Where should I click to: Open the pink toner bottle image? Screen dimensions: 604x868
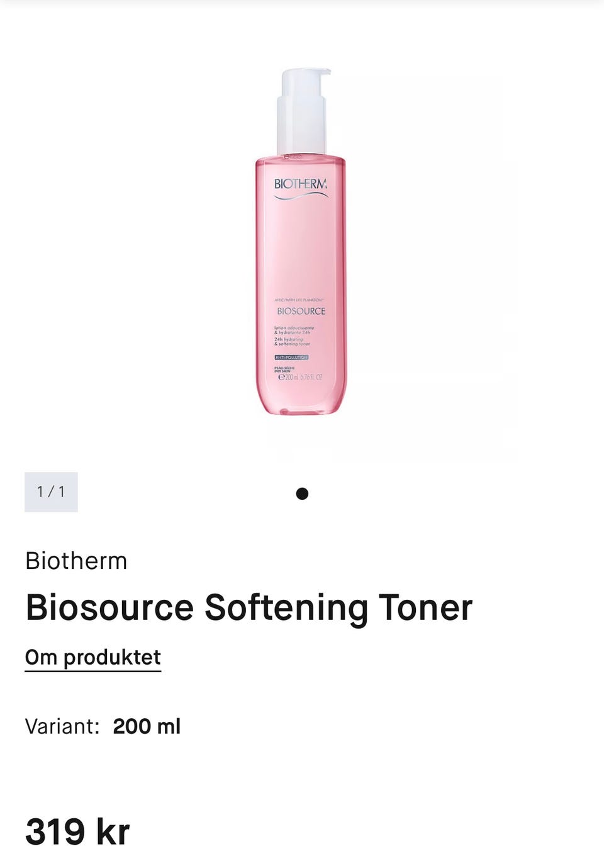301,241
